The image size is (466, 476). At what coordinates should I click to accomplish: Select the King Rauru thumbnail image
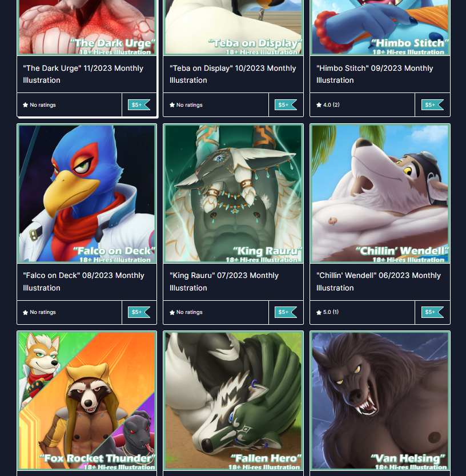[234, 193]
